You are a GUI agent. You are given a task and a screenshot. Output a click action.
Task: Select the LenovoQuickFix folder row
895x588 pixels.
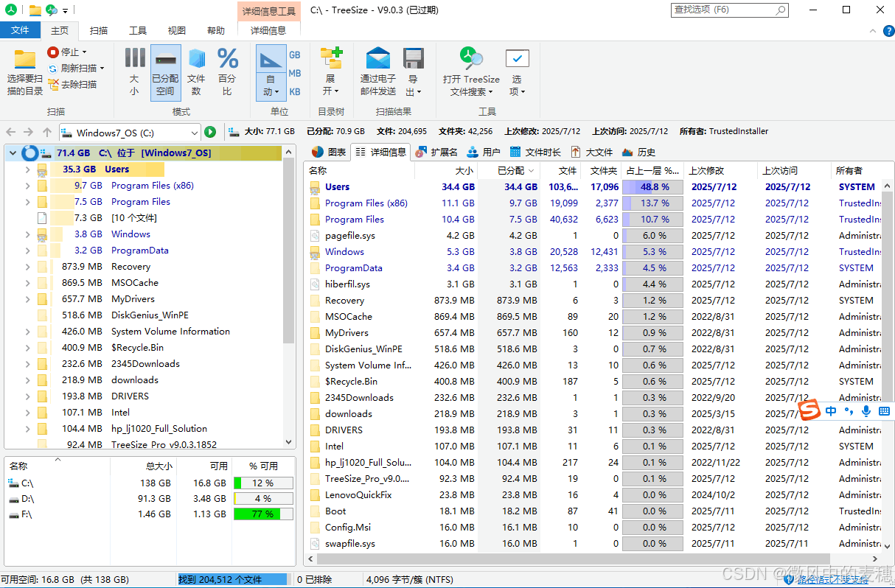pyautogui.click(x=593, y=495)
